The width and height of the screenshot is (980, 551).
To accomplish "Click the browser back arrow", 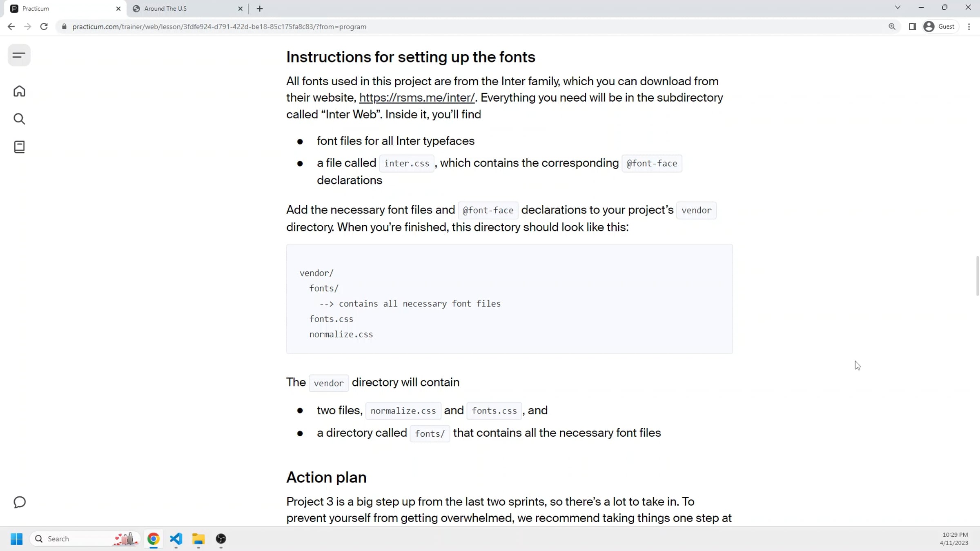I will 11,27.
